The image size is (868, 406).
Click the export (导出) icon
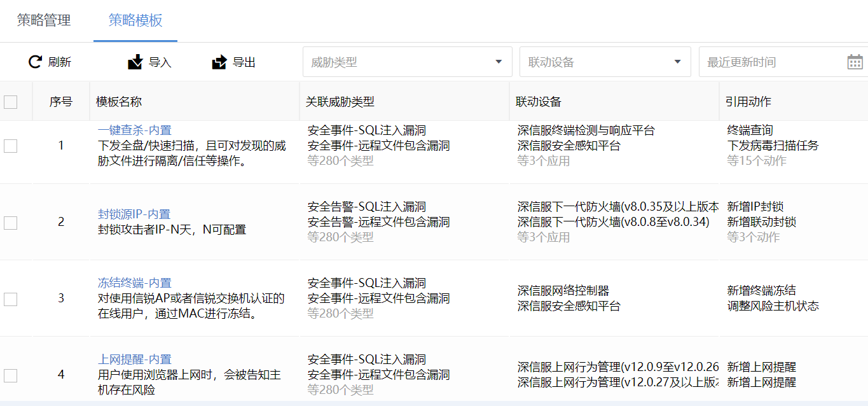(219, 62)
